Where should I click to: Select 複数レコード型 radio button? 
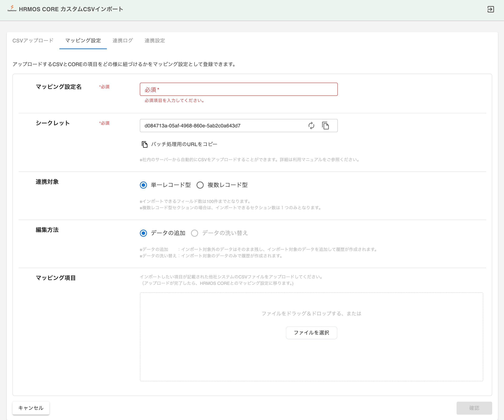pyautogui.click(x=200, y=185)
